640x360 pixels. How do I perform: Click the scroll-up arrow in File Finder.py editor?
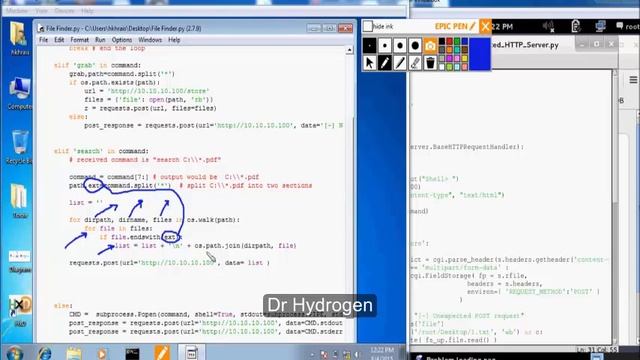pos(349,50)
